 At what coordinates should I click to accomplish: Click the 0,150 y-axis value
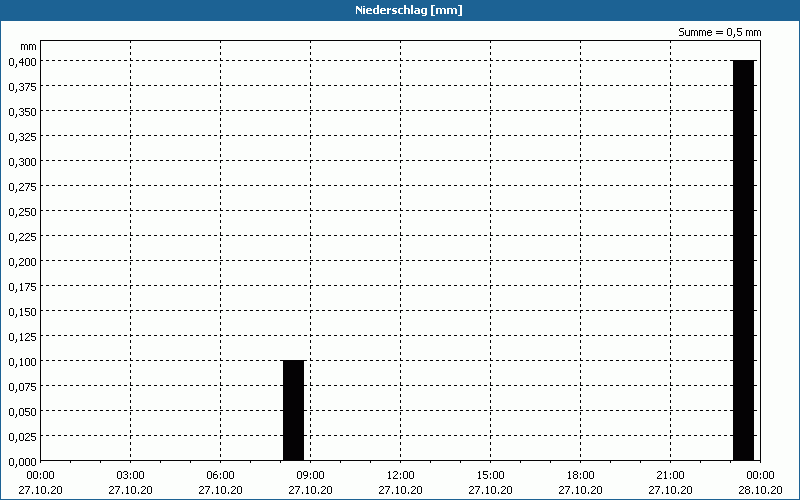point(22,312)
